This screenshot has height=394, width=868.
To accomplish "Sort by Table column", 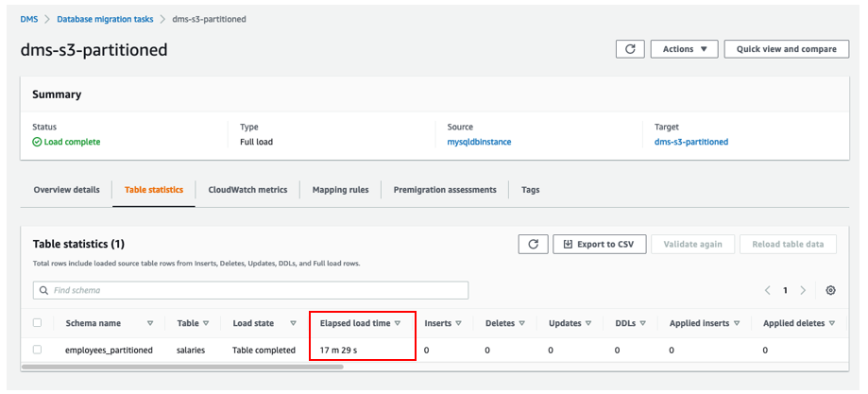I will (x=206, y=323).
